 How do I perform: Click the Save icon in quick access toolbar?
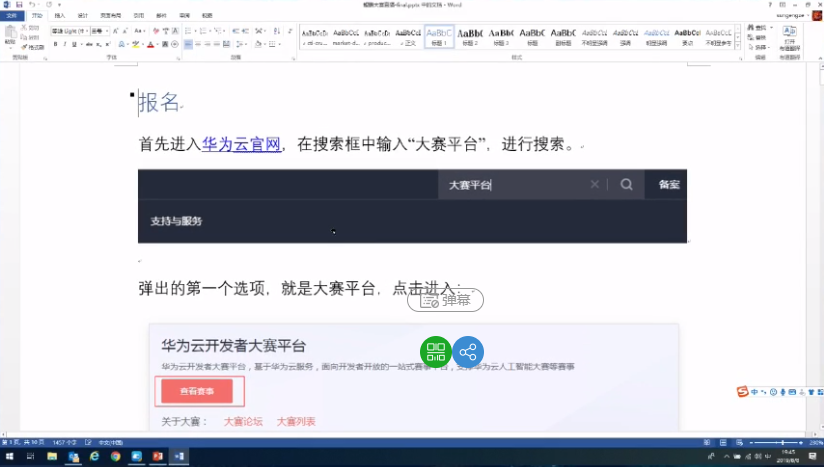(19, 4)
